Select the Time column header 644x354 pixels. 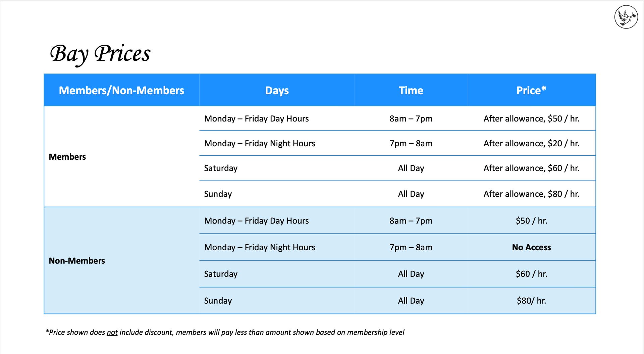(x=411, y=90)
